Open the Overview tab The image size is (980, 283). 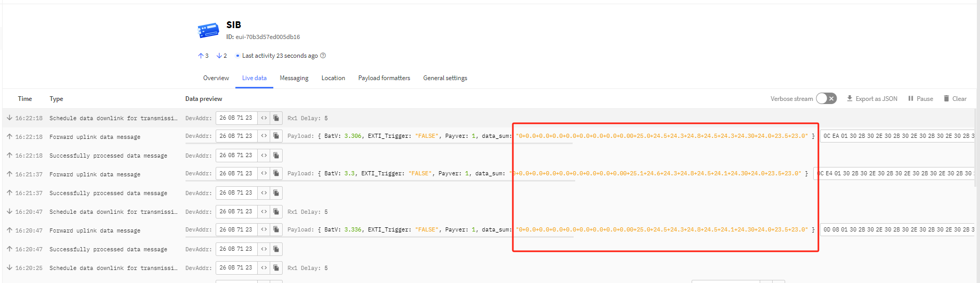[216, 78]
